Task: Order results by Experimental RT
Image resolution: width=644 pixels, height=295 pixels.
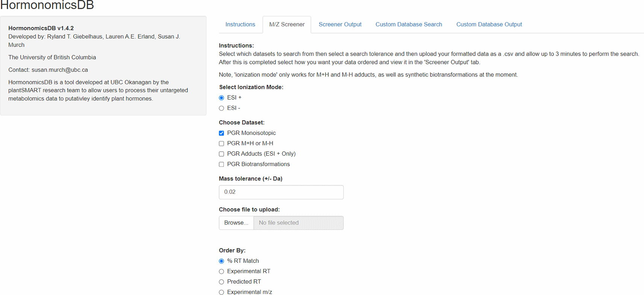Action: (221, 272)
